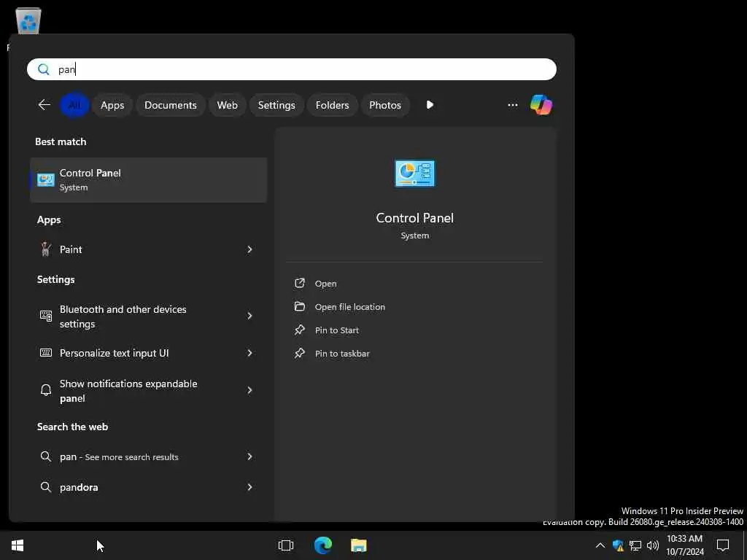This screenshot has height=560, width=747.
Task: Open the Windows Start button
Action: pos(18,545)
